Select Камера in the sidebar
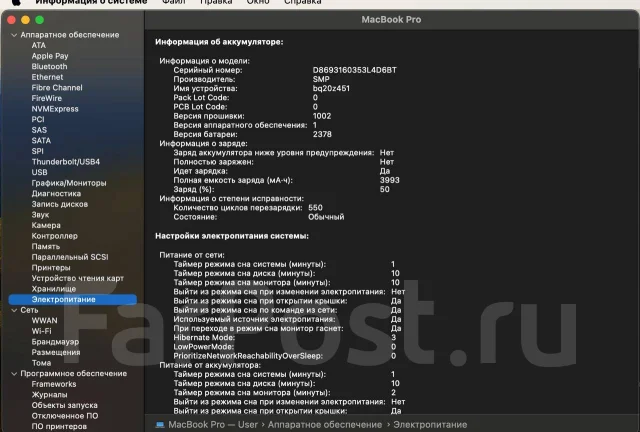The image size is (640, 432). (46, 225)
